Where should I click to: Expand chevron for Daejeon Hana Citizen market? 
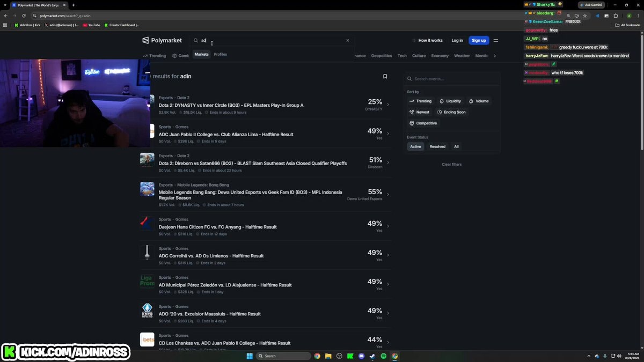[x=388, y=226]
